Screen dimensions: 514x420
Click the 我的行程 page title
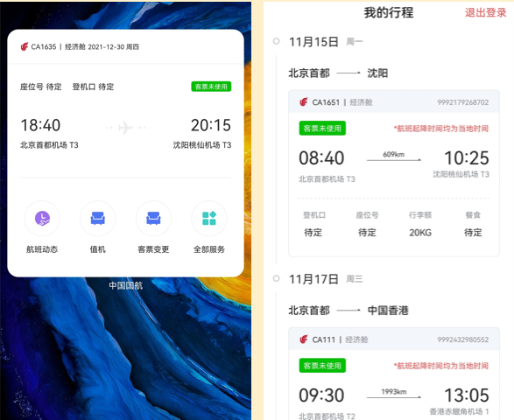coord(389,13)
